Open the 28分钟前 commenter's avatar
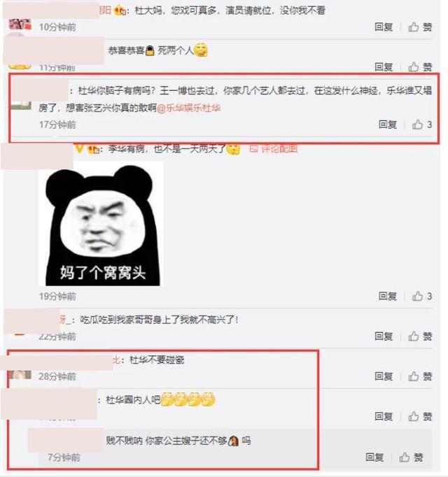 pyautogui.click(x=20, y=374)
